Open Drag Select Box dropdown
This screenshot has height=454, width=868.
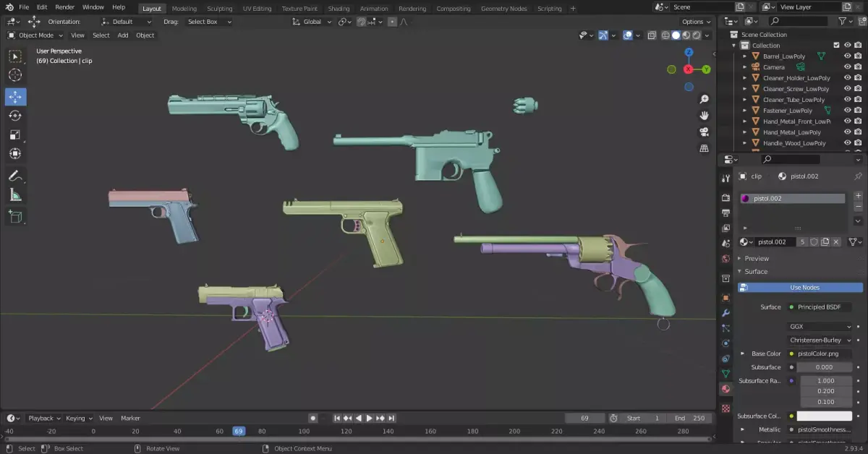[208, 22]
